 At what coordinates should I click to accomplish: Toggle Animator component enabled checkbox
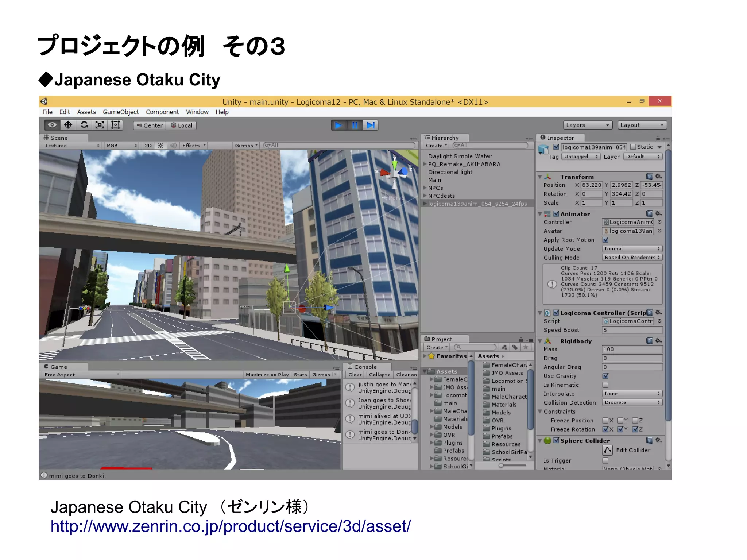point(556,214)
